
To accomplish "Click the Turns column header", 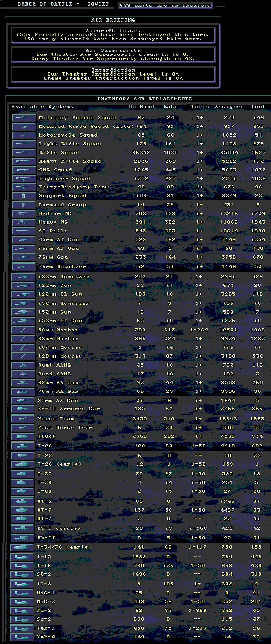I will click(x=199, y=107).
